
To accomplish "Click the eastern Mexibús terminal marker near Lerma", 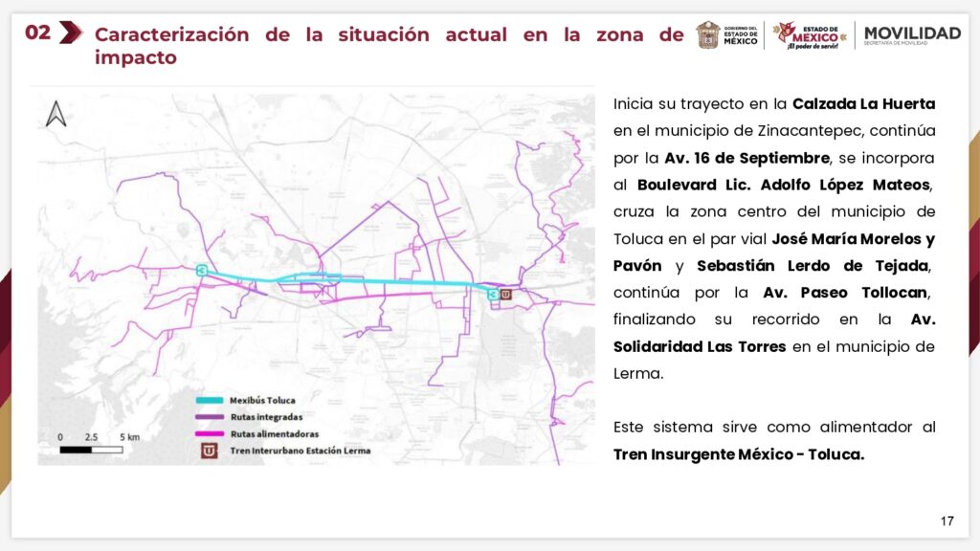I will click(493, 295).
